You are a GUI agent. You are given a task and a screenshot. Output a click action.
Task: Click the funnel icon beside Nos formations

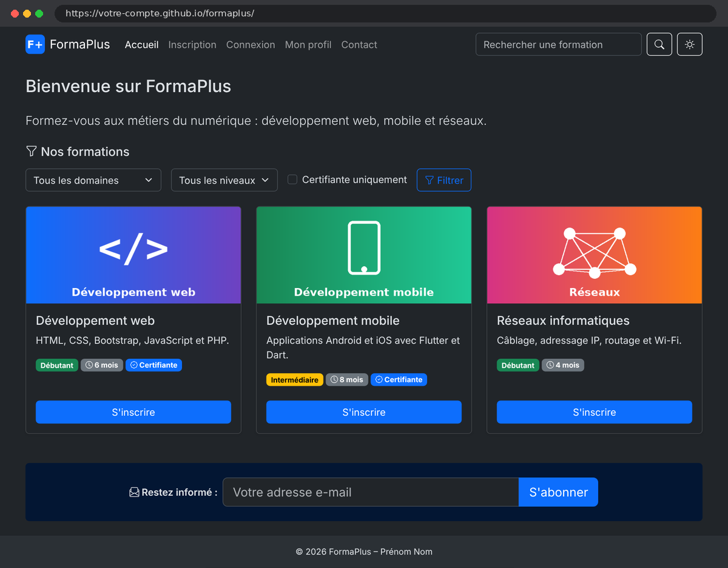pos(32,151)
